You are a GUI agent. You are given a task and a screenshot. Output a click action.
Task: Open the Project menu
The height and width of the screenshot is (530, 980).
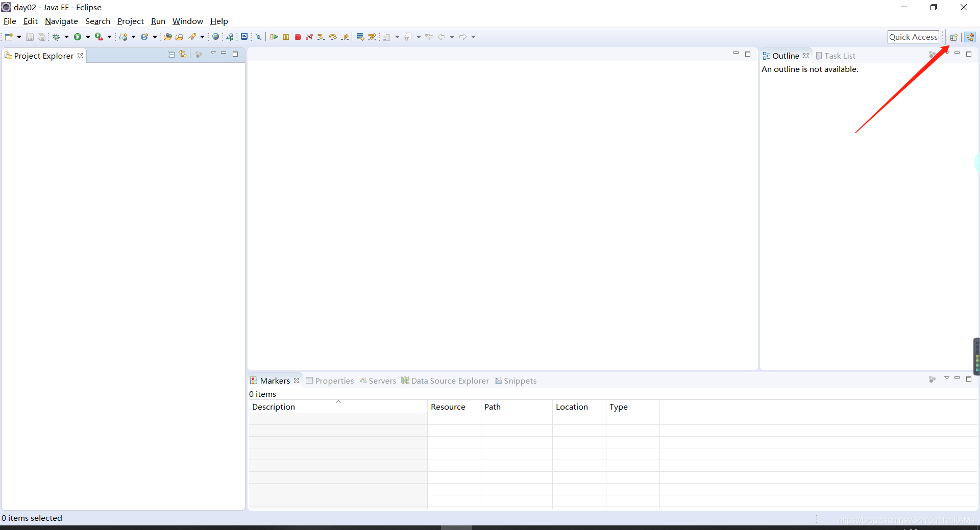pyautogui.click(x=131, y=21)
